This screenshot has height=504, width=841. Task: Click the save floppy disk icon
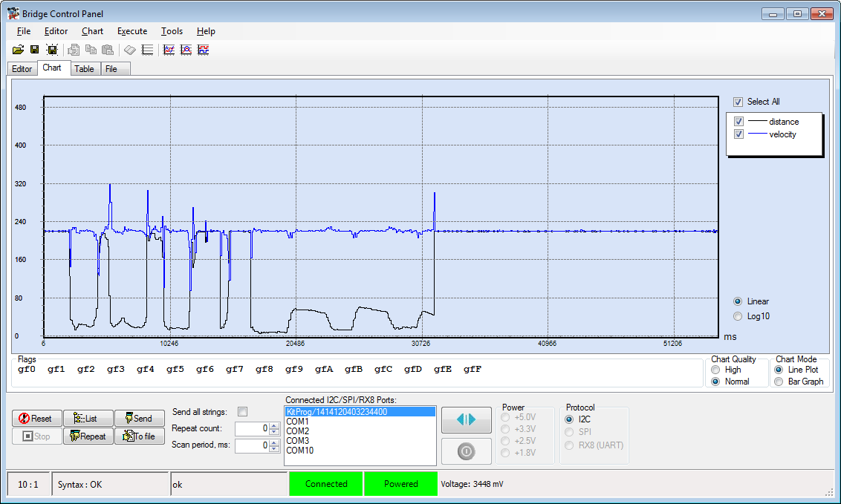pos(35,50)
